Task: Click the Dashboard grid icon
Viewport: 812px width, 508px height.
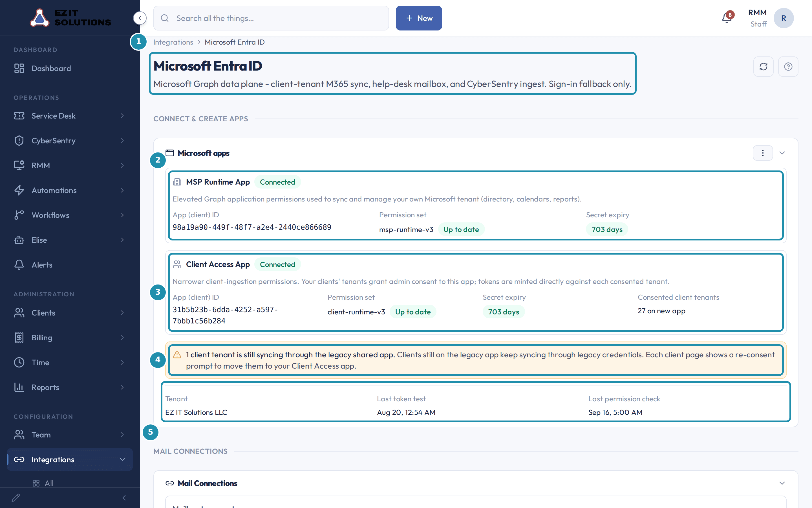Action: coord(19,68)
